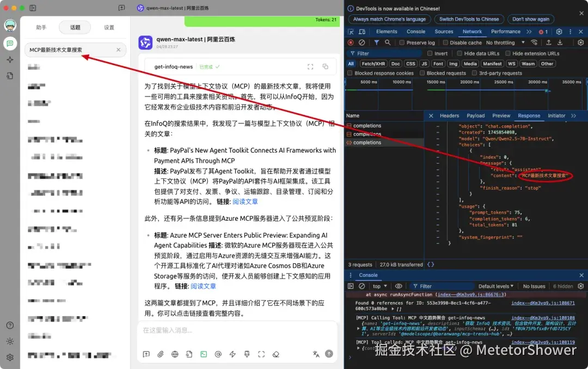Attach a file with the paperclip icon
This screenshot has width=588, height=369.
161,354
